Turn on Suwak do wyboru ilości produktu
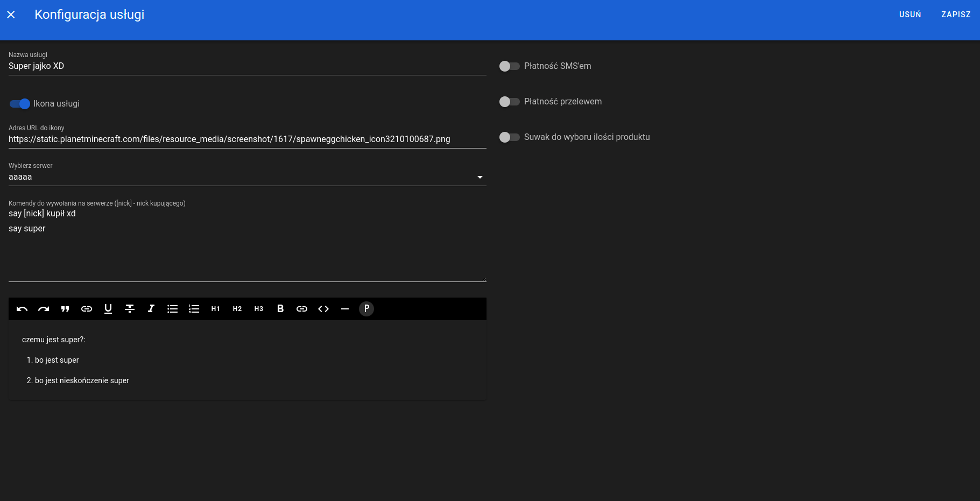 (509, 137)
